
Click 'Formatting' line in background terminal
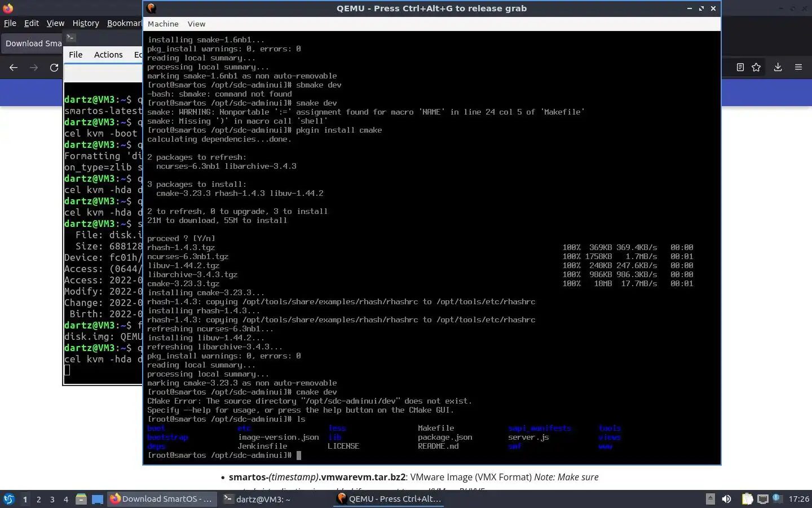[x=103, y=156]
